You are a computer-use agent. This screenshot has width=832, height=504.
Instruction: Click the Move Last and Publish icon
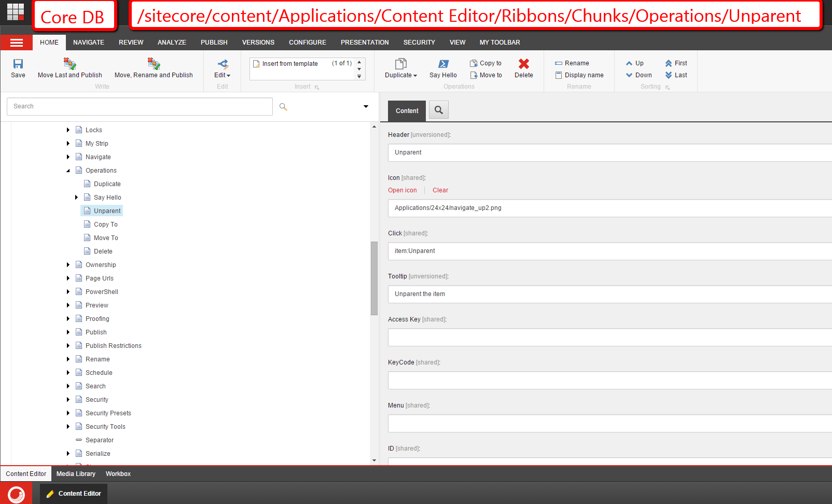click(x=70, y=64)
